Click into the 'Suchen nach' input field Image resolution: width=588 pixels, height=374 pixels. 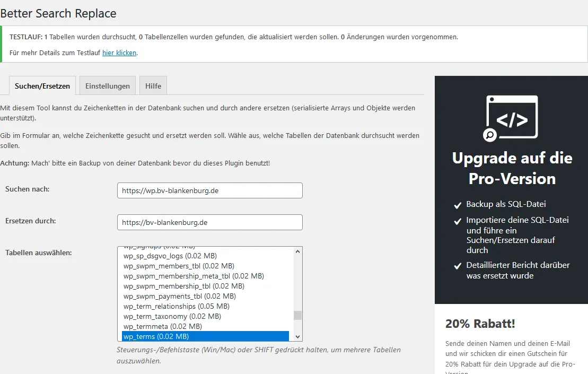coord(209,190)
